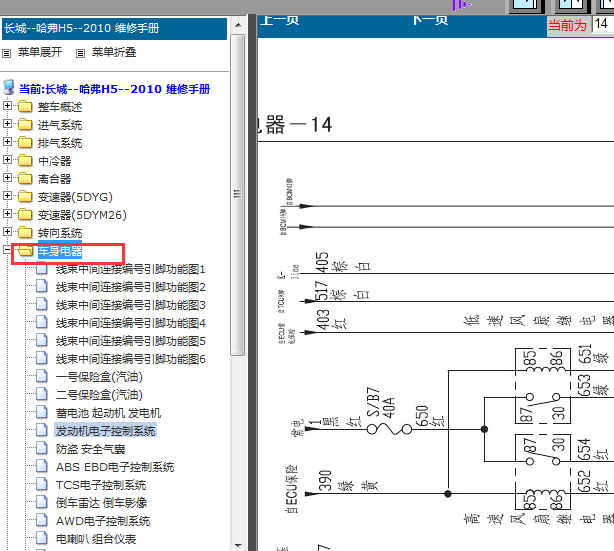
Task: Click the 整车概述 folder icon
Action: click(x=25, y=106)
